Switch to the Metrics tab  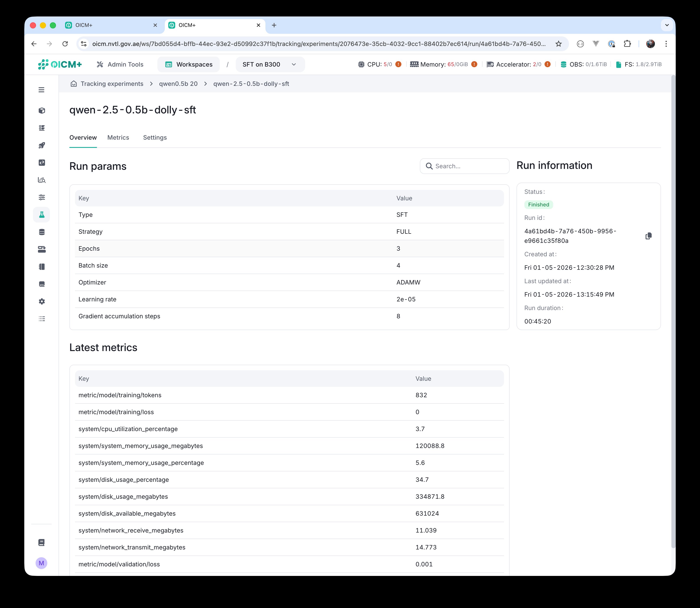[118, 137]
